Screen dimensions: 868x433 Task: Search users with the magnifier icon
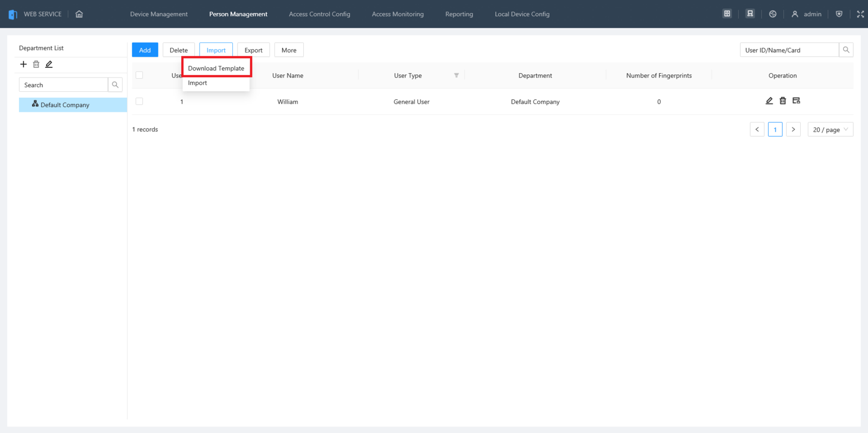point(846,50)
